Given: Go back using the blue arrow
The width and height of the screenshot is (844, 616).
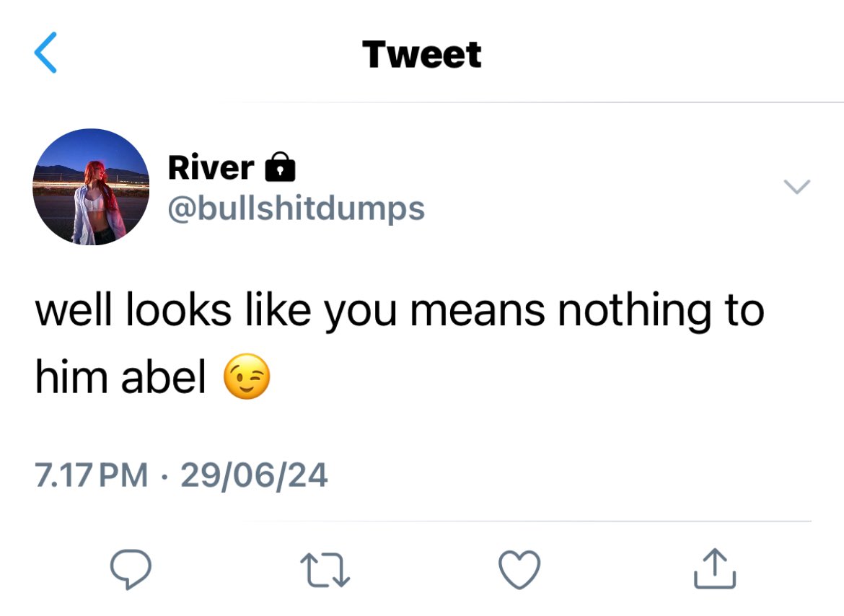Looking at the screenshot, I should tap(45, 52).
